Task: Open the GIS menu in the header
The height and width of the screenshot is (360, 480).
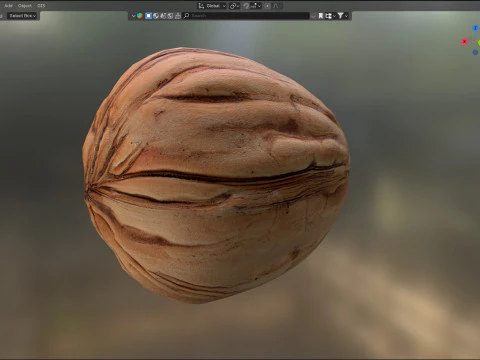Action: (x=41, y=6)
